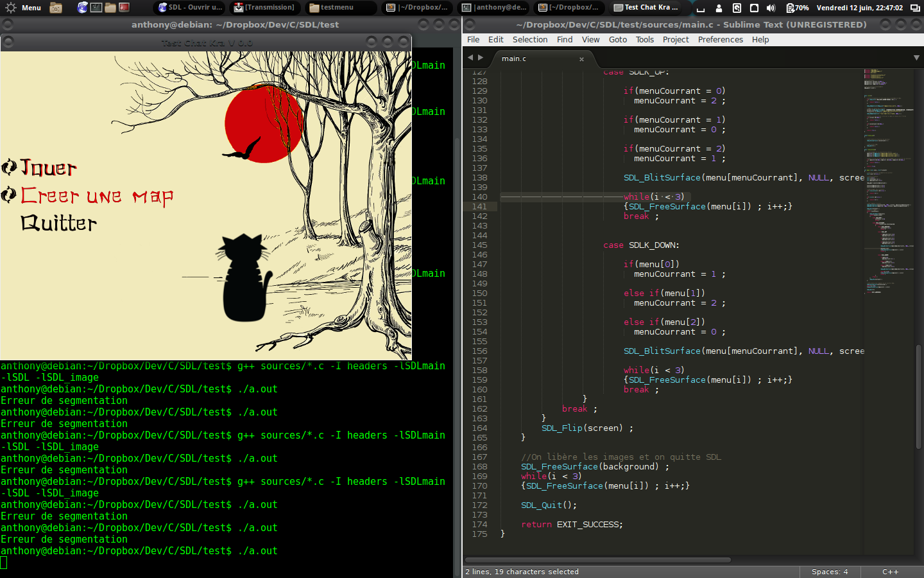Launch the red application launcher icon
The width and height of the screenshot is (924, 578).
124,8
